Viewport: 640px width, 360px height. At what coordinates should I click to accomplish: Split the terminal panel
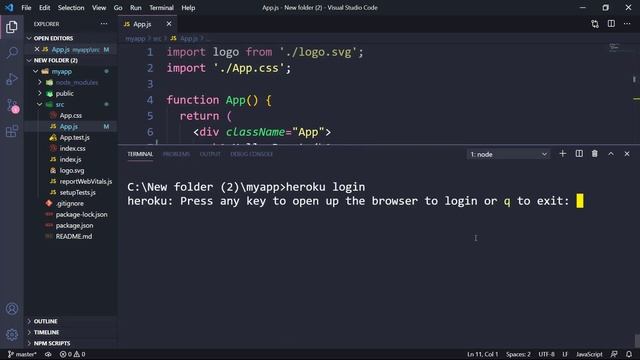[x=579, y=153]
